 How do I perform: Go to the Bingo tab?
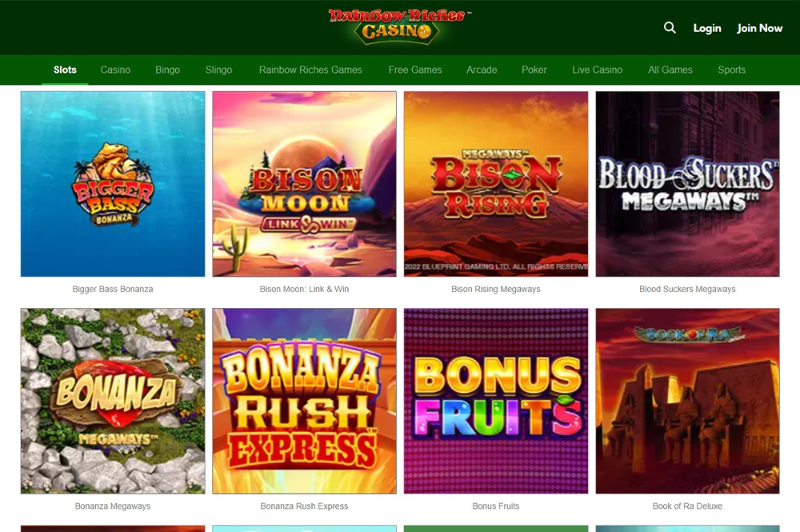coord(167,70)
